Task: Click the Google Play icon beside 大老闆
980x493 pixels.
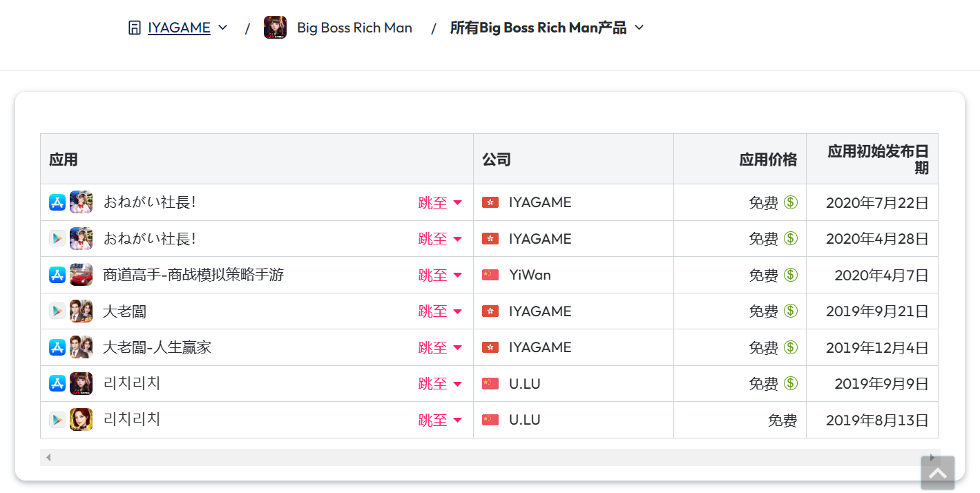Action: [x=57, y=311]
